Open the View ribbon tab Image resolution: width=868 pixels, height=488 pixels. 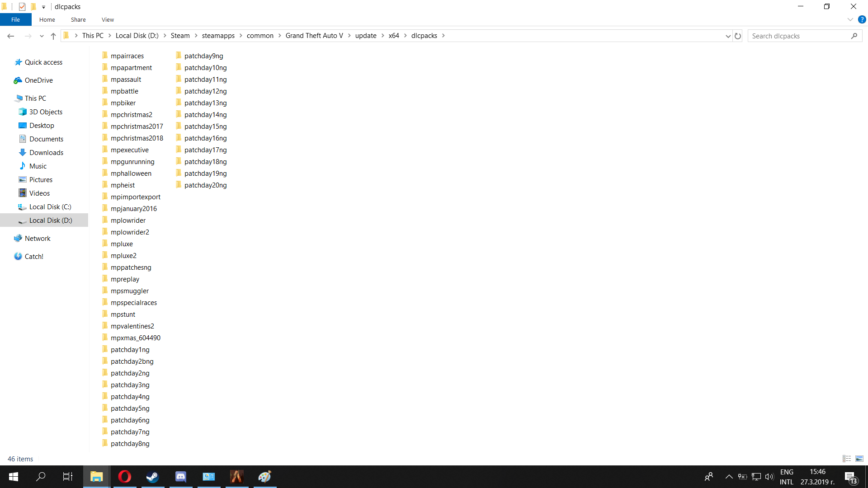(108, 19)
